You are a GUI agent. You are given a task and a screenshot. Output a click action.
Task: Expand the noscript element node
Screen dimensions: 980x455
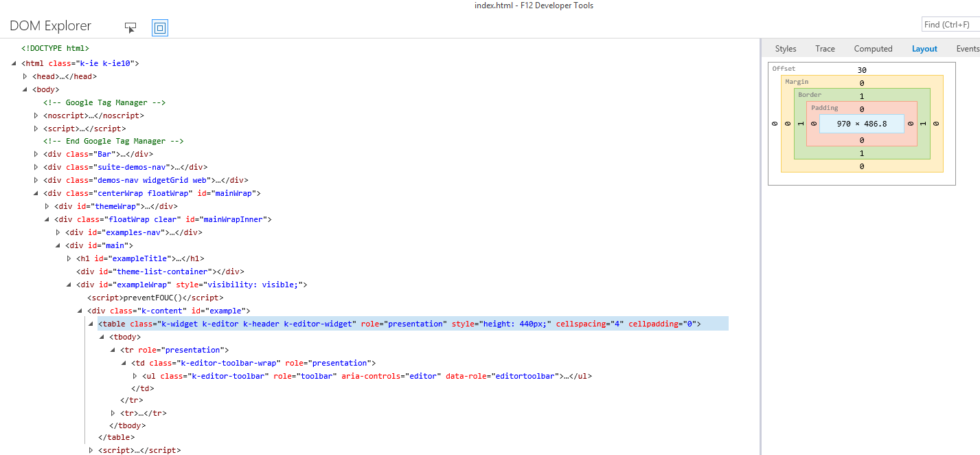tap(36, 115)
